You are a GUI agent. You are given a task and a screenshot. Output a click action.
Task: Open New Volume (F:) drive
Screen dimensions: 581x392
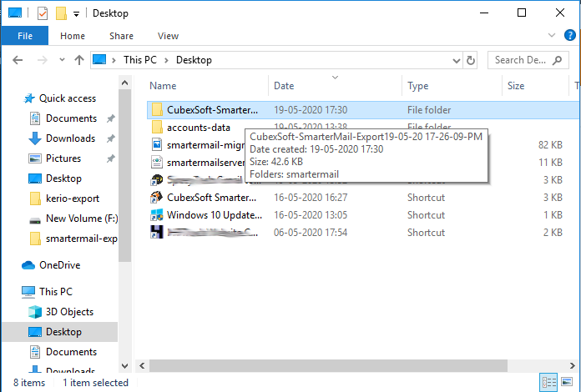(82, 219)
